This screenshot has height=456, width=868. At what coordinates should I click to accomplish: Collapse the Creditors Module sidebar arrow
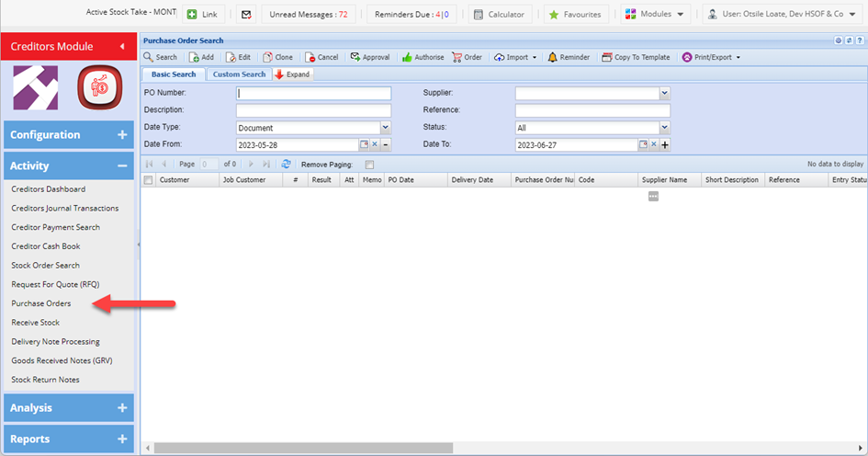(x=122, y=47)
